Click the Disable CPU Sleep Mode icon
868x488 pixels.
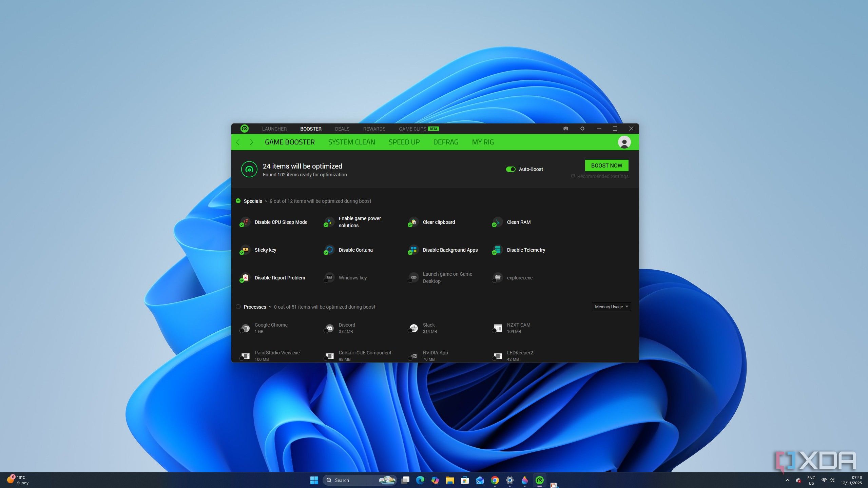245,222
